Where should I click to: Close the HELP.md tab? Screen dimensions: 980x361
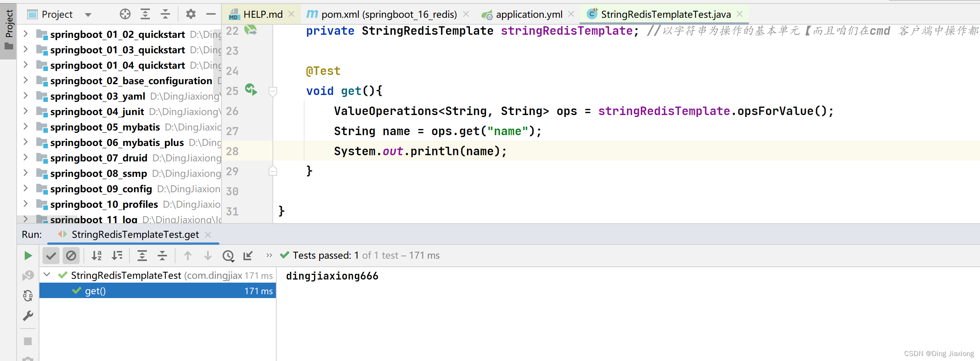292,14
